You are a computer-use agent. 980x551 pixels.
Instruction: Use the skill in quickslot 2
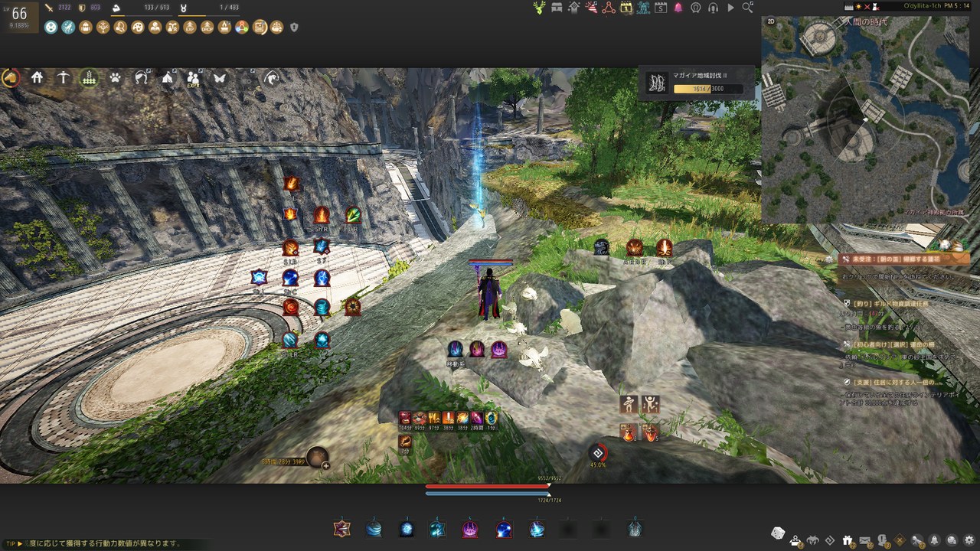pos(374,529)
